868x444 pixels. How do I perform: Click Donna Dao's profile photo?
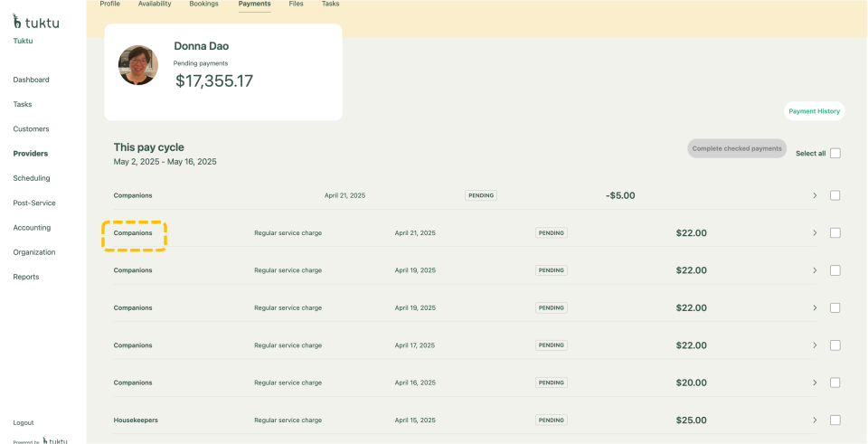click(138, 65)
